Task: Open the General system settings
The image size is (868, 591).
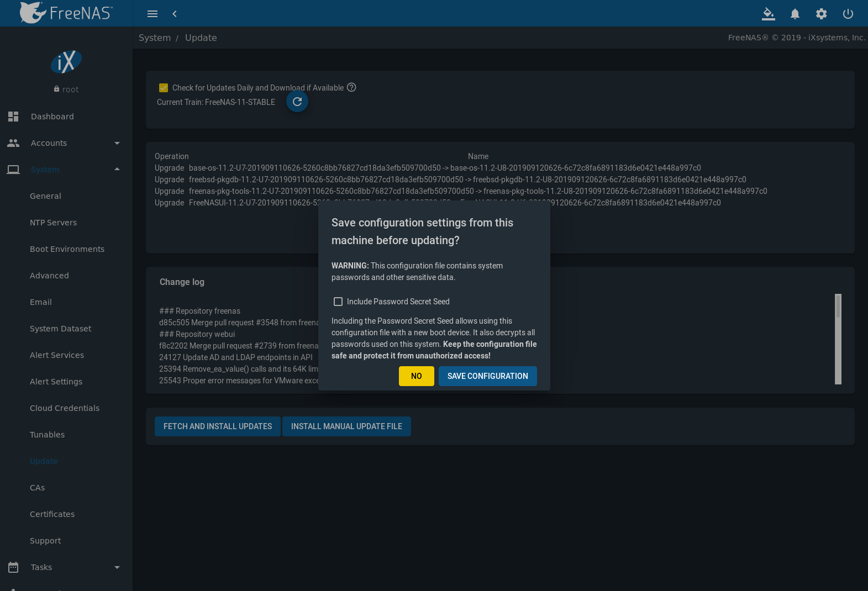Action: click(x=45, y=196)
